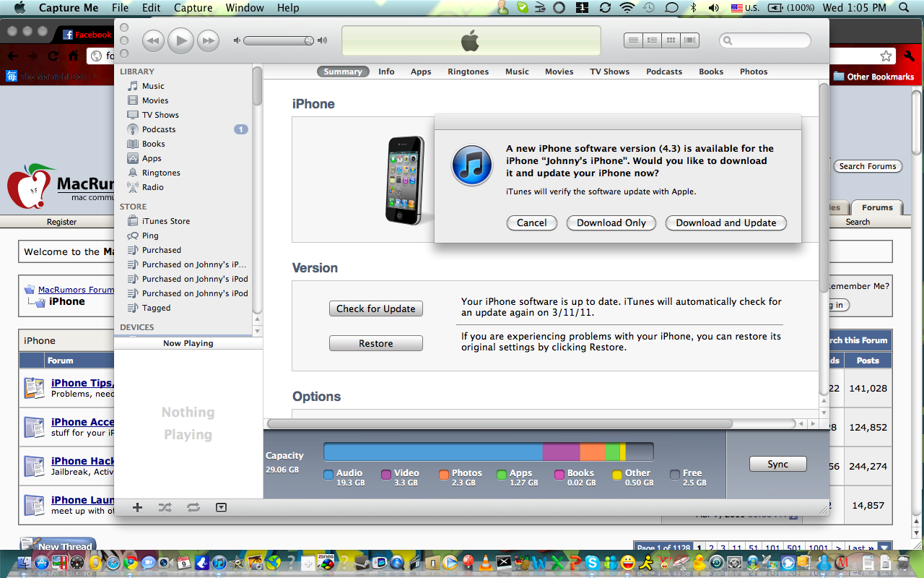Screen dimensions: 924x578
Task: Click the Chrome back arrow
Action: (12, 56)
